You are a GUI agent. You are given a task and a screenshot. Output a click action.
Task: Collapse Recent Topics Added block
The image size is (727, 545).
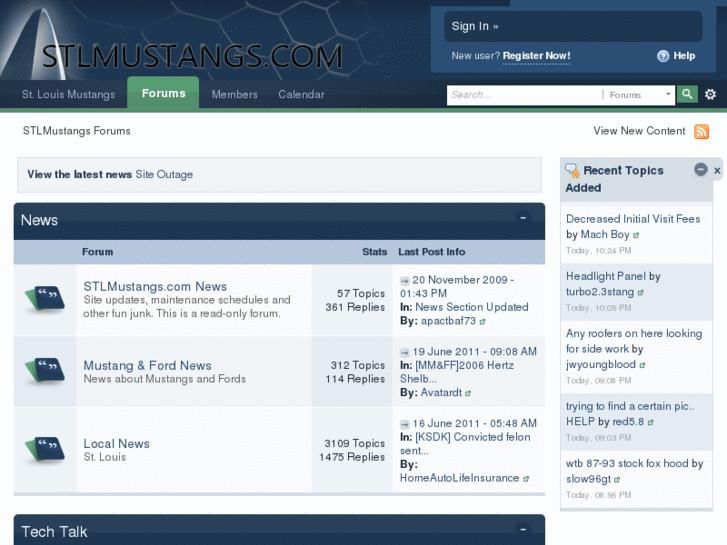click(x=701, y=170)
